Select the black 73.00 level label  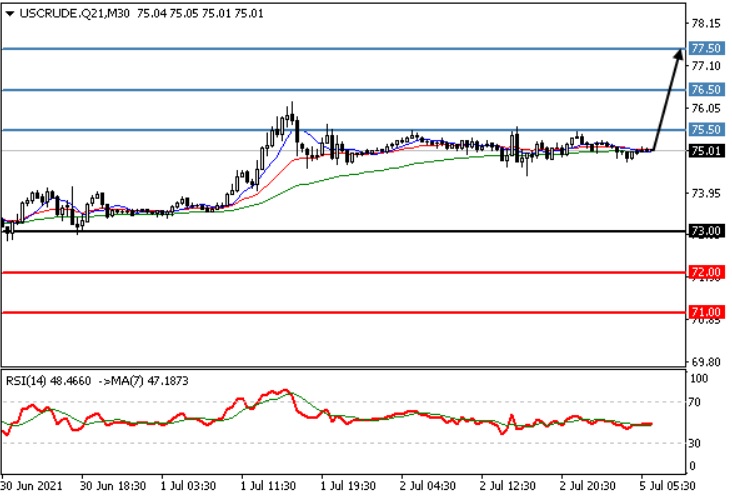706,231
